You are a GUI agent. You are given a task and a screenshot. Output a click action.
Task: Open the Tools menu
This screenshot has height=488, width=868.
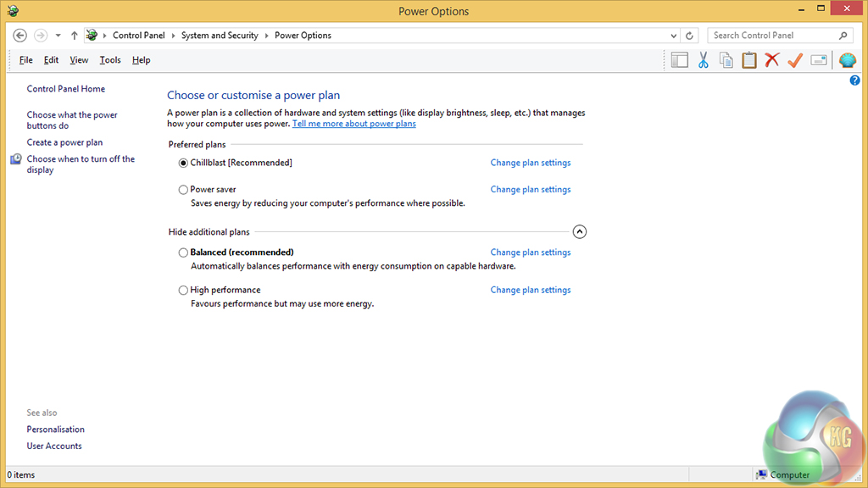tap(110, 60)
